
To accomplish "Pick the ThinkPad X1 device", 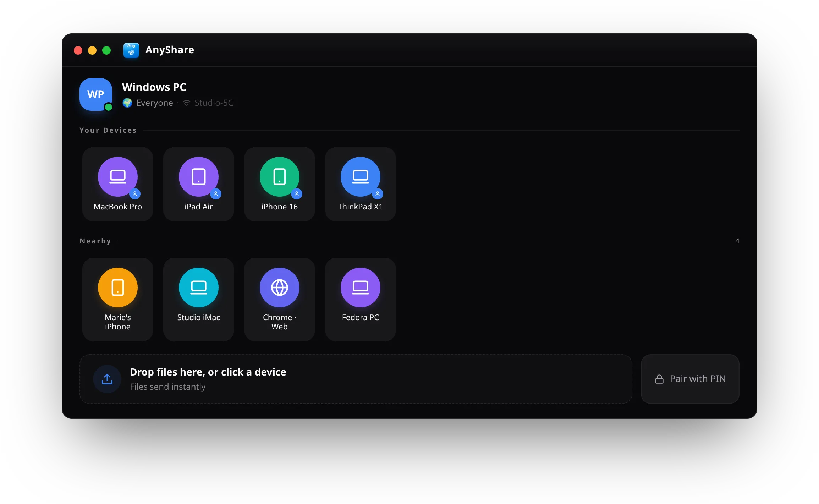I will pyautogui.click(x=361, y=184).
